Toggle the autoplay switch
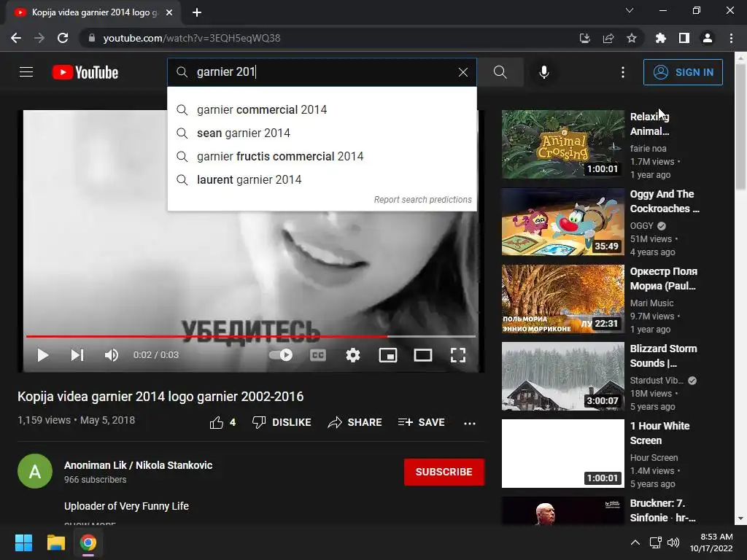Screen dimensions: 747x560 (x=281, y=355)
